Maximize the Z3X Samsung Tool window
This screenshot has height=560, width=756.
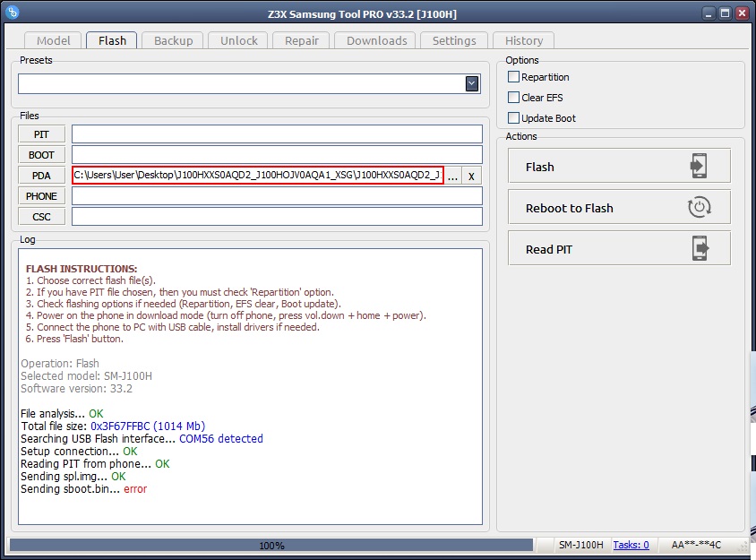[725, 13]
